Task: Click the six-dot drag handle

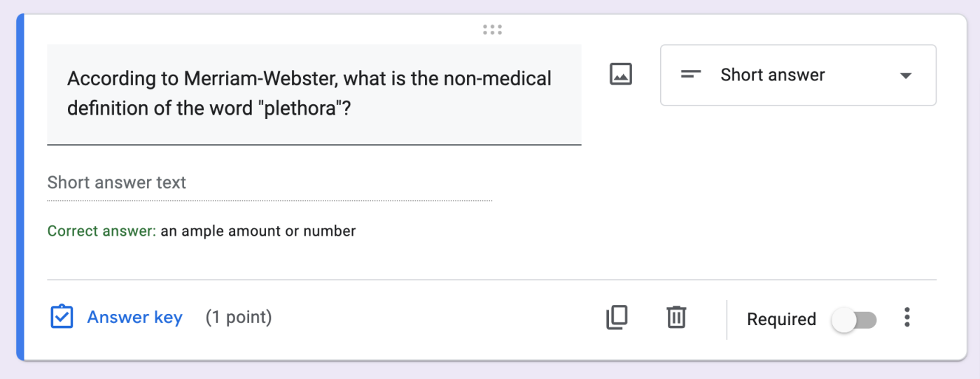Action: coord(492,29)
